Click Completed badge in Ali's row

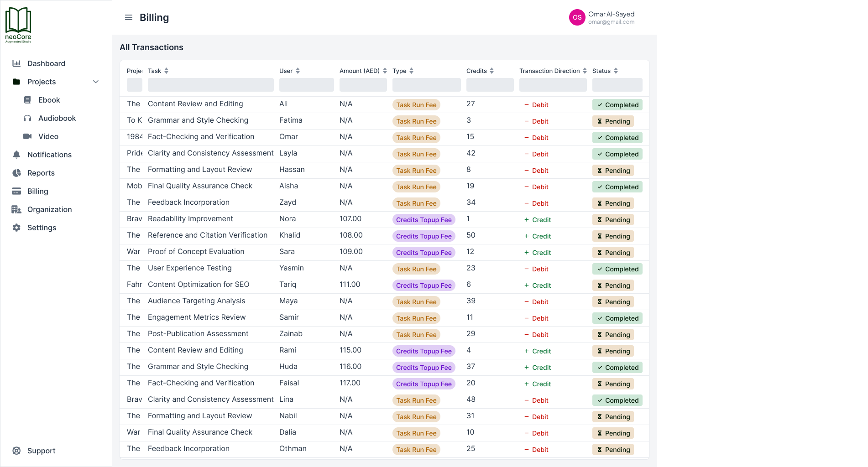pyautogui.click(x=617, y=105)
